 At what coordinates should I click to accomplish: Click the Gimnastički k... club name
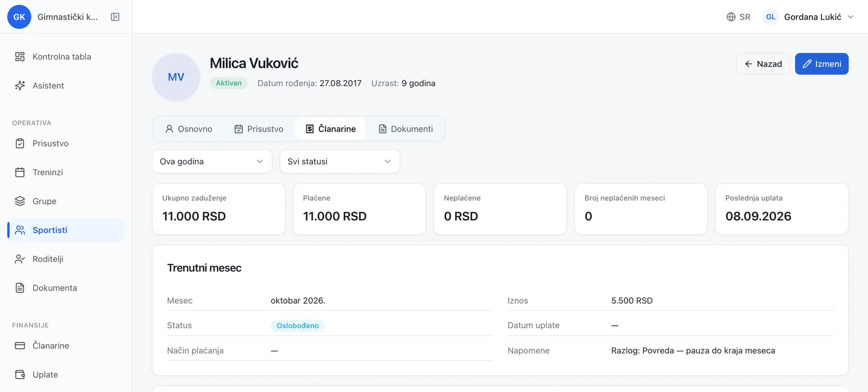pos(68,17)
